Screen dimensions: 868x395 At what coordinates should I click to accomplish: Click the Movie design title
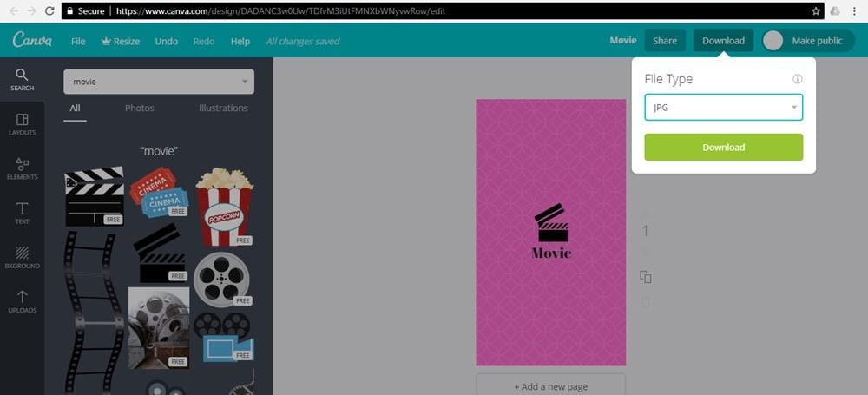622,41
